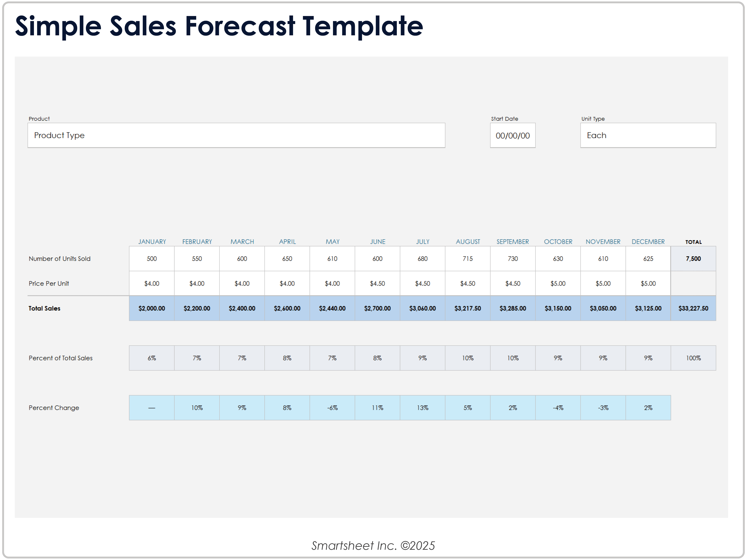The image size is (747, 560).
Task: Select January's Number of Units Sold cell
Action: (152, 259)
